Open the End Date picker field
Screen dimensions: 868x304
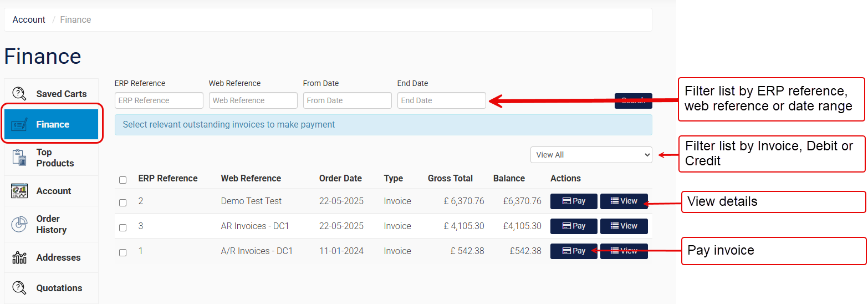441,100
